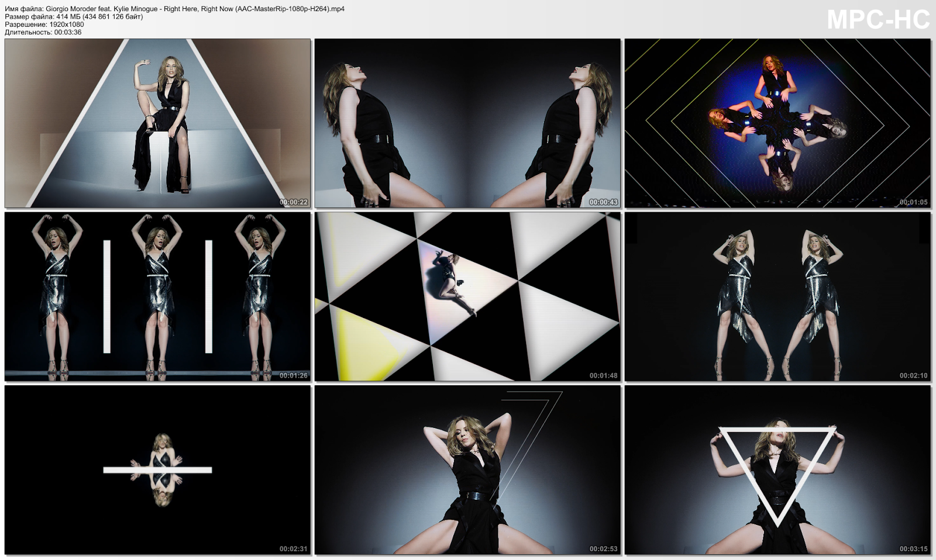This screenshot has width=936, height=560.
Task: Click the 00:02:10 timestamp label
Action: click(x=914, y=375)
